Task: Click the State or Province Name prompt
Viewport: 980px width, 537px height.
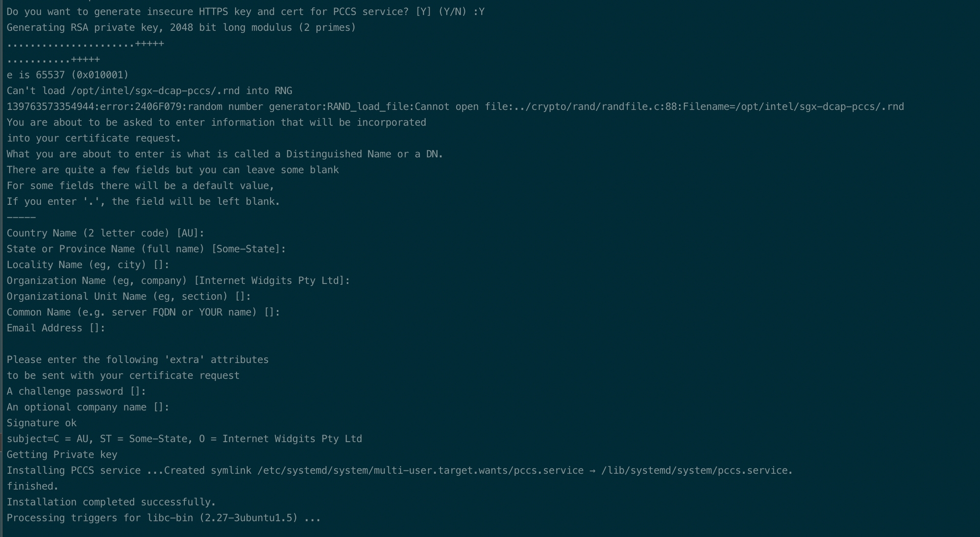Action: click(x=146, y=249)
